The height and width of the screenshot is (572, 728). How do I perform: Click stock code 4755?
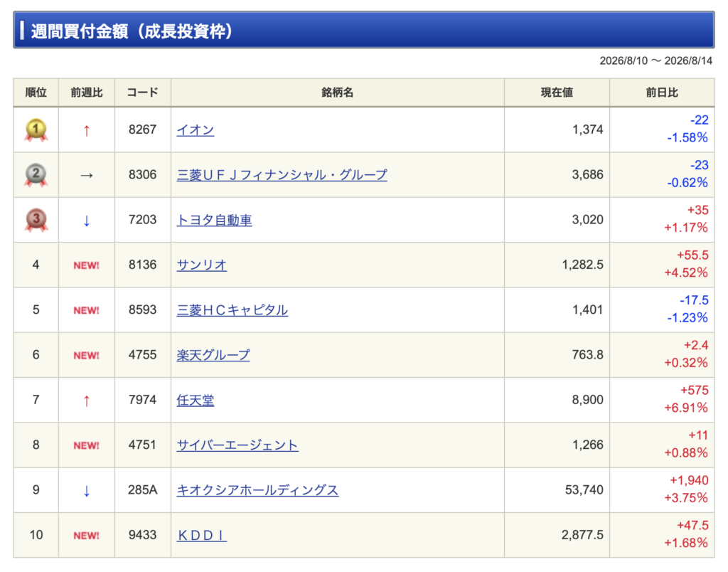tap(142, 355)
